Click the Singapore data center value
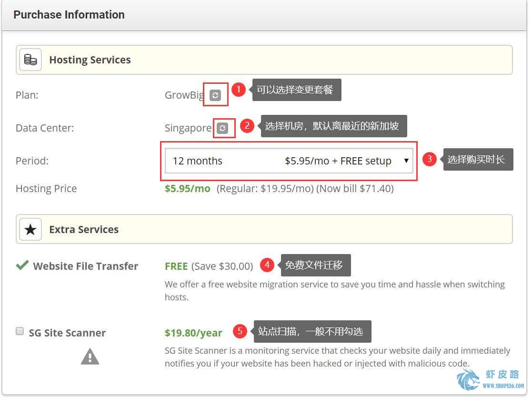Screen dimensions: 532x398 point(188,128)
